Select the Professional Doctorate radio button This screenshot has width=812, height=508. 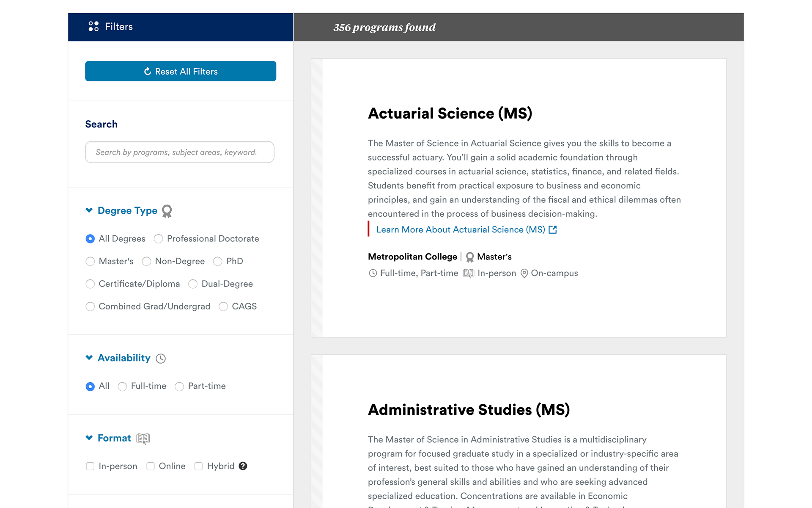pos(159,239)
